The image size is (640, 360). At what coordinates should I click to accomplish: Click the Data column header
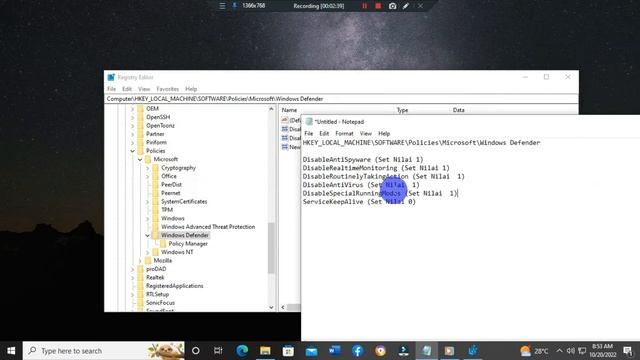[458, 110]
